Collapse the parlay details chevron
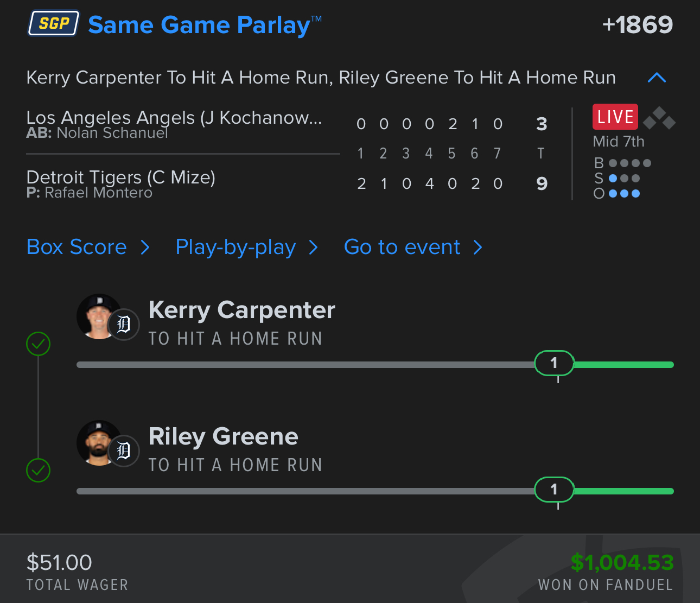Screen dimensions: 700x603 coord(657,78)
